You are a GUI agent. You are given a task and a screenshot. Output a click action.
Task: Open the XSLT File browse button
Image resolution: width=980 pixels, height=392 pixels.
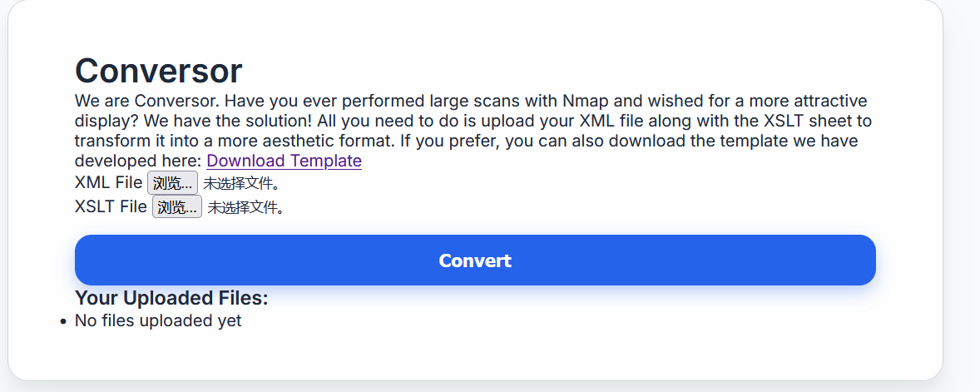click(x=176, y=207)
